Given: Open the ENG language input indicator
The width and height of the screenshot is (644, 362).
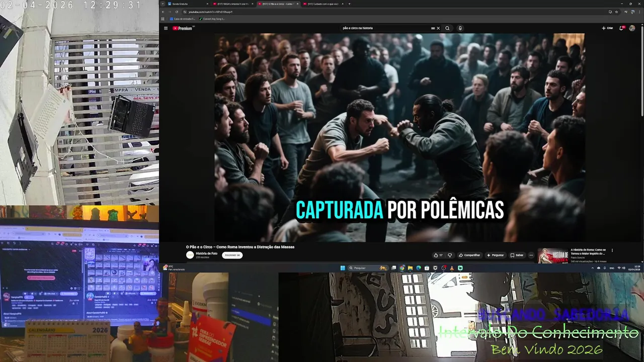Looking at the screenshot, I should click(612, 268).
